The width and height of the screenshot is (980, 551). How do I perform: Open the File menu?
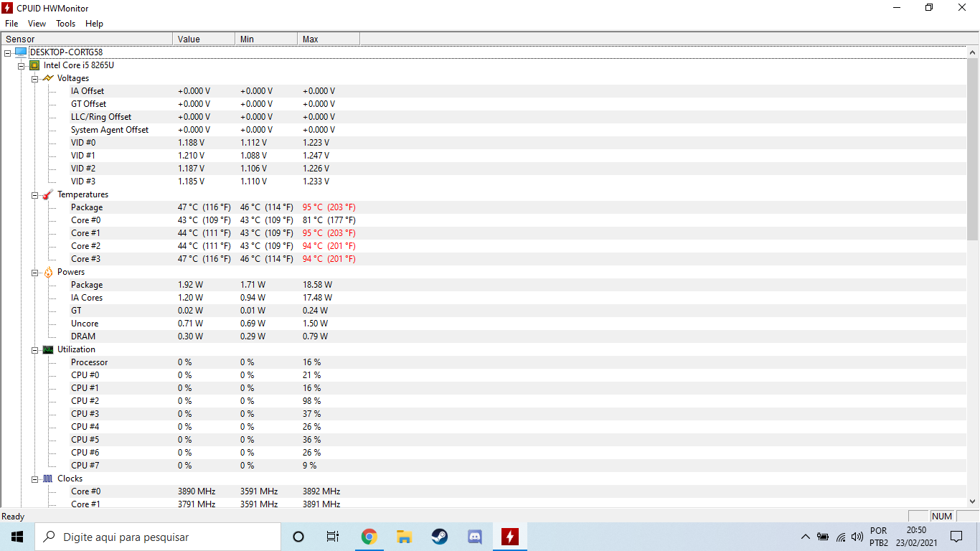coord(11,24)
